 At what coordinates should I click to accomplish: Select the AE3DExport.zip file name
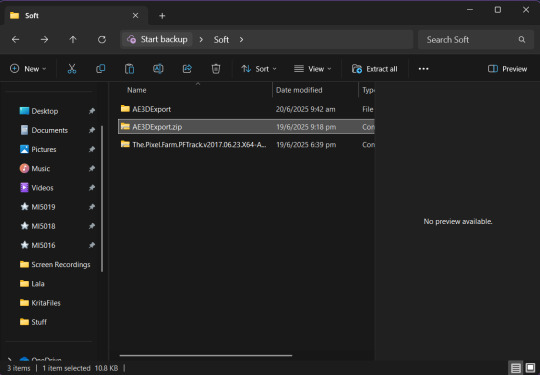click(x=157, y=127)
